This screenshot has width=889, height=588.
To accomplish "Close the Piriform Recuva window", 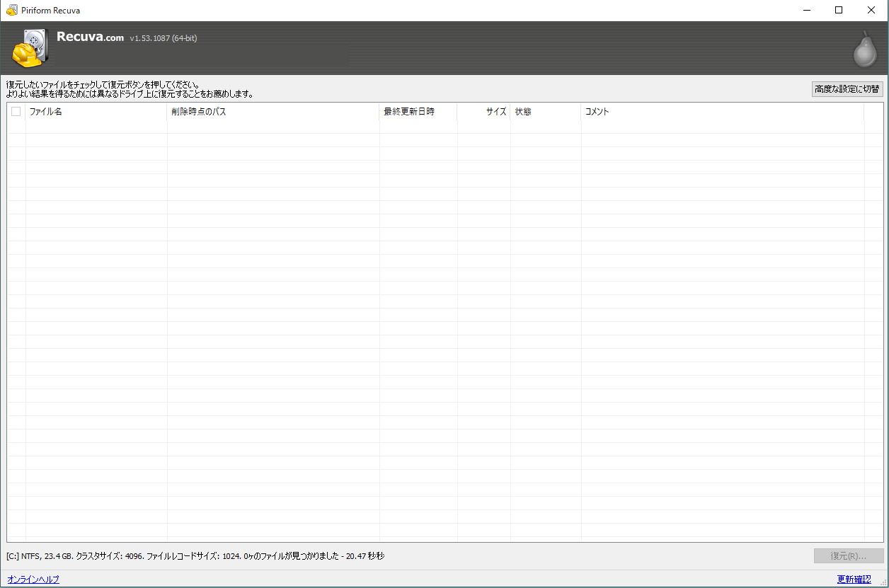I will [x=871, y=10].
